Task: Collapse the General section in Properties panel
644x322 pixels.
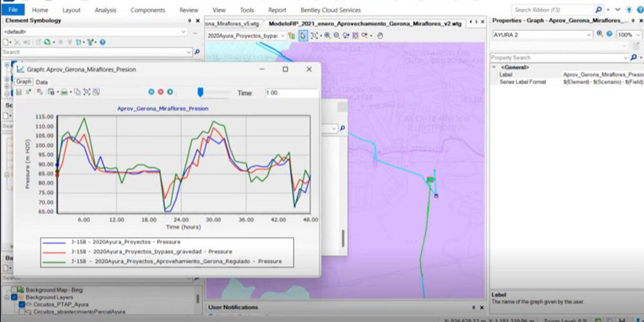Action: point(494,67)
